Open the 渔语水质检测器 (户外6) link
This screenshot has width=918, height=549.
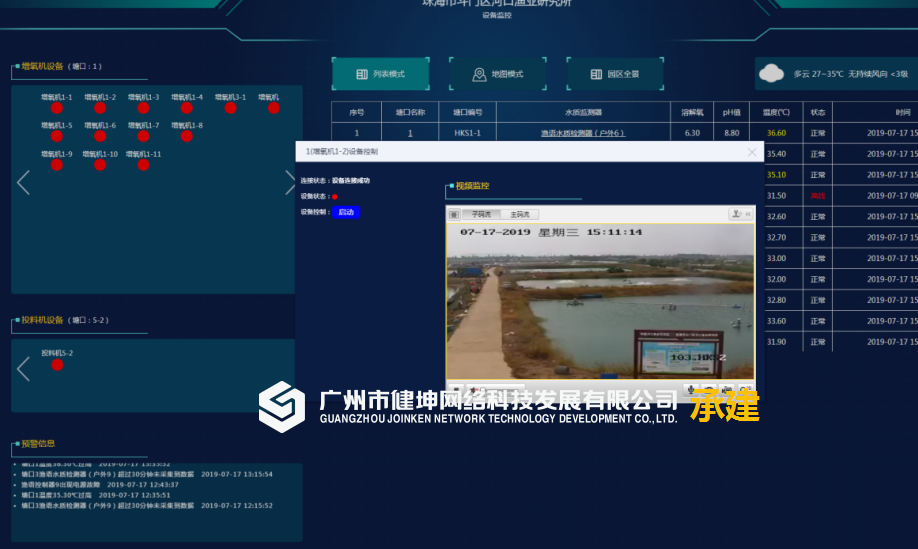coord(582,133)
